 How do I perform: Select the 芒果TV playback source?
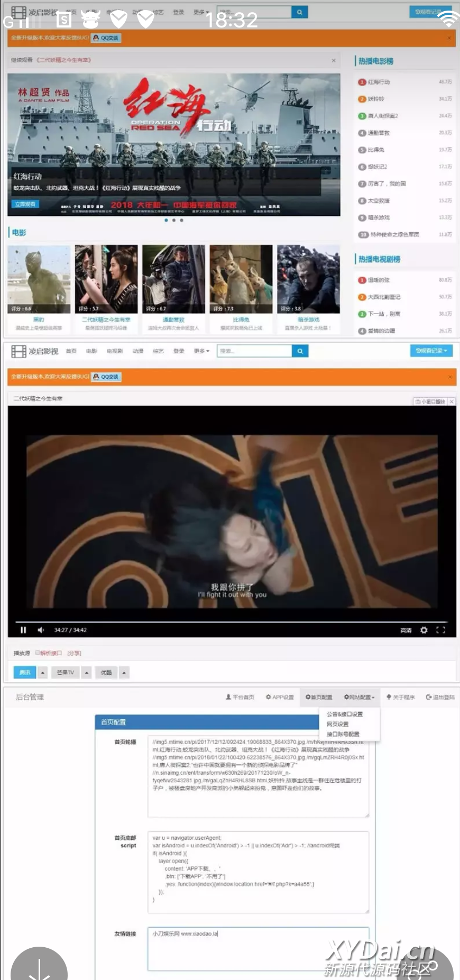tap(66, 673)
